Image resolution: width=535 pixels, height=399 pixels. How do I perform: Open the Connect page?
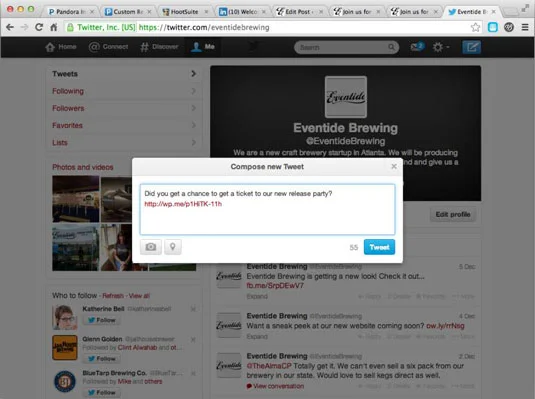(109, 47)
